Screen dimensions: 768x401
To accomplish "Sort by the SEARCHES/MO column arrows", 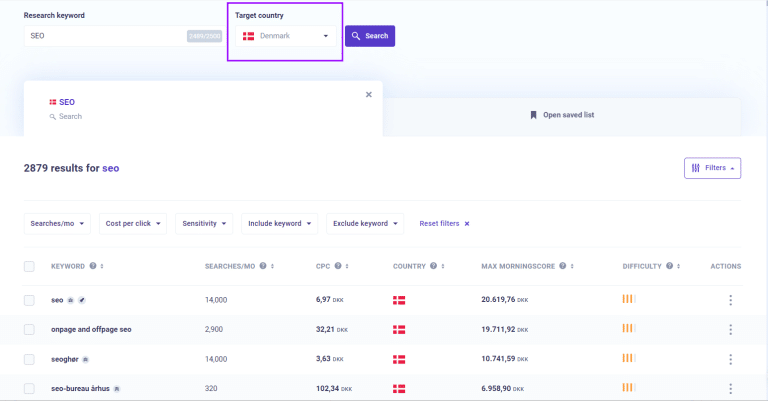I will click(x=272, y=266).
